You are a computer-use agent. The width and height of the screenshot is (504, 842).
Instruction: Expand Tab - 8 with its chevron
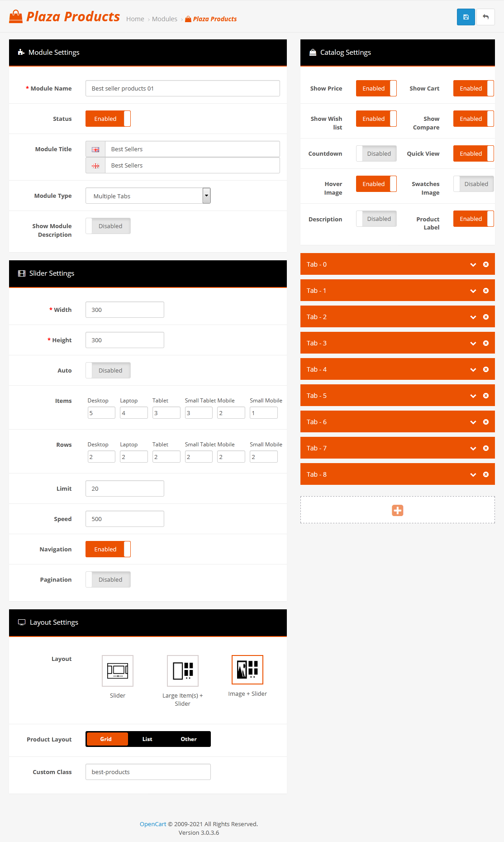tap(473, 474)
